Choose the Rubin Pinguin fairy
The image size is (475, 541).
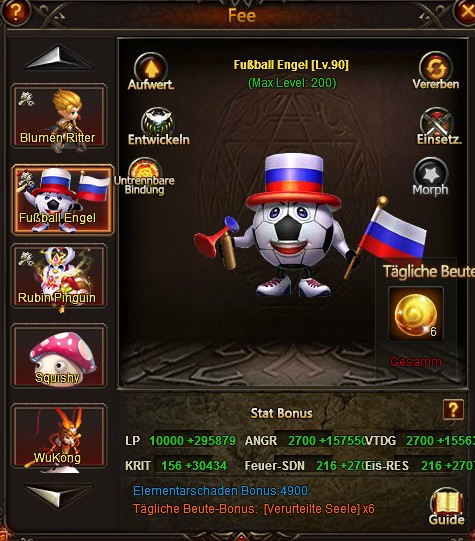pyautogui.click(x=59, y=276)
